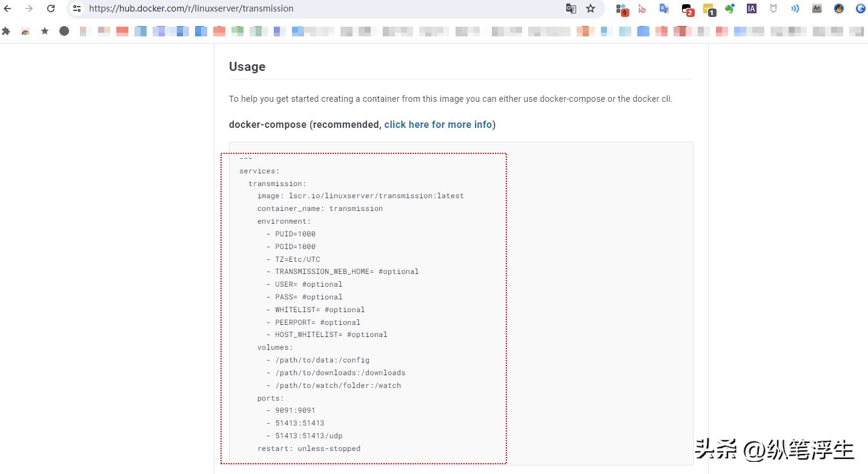868x474 pixels.
Task: Click the "PGID=1000" line
Action: (x=291, y=247)
